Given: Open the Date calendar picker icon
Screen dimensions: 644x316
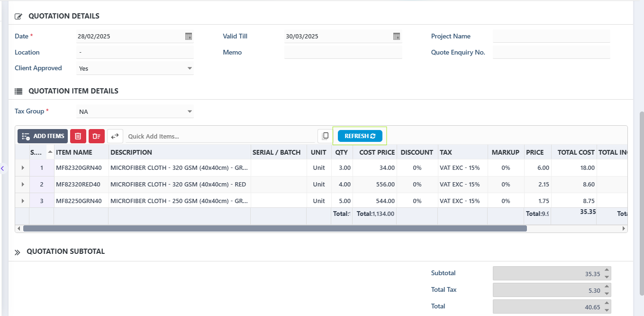Looking at the screenshot, I should pos(188,37).
